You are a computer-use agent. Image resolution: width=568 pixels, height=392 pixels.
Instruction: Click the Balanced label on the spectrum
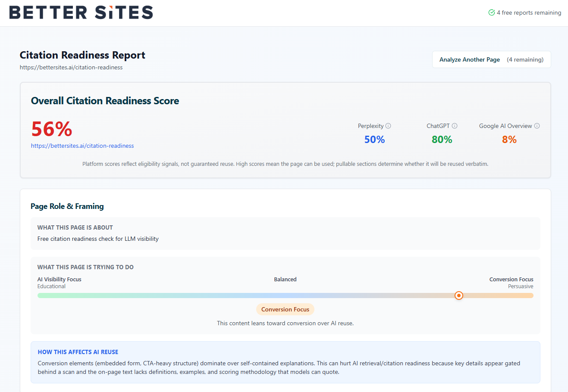(285, 279)
